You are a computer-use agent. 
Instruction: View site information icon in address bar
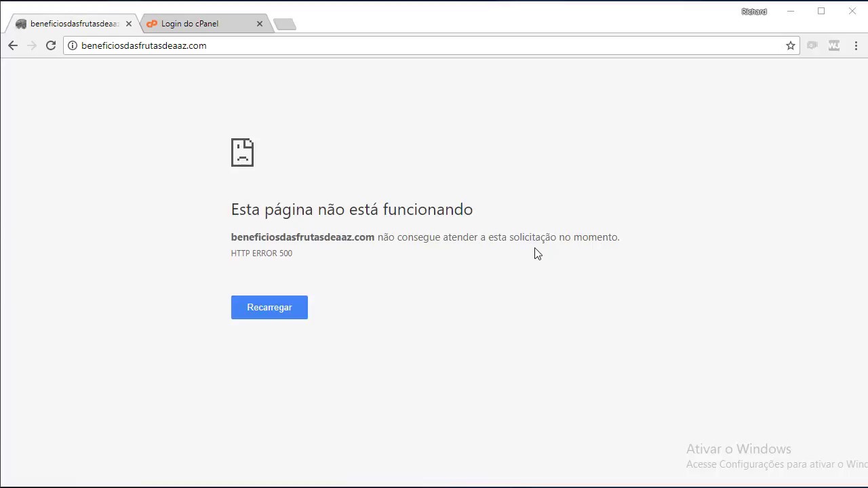pos(73,45)
